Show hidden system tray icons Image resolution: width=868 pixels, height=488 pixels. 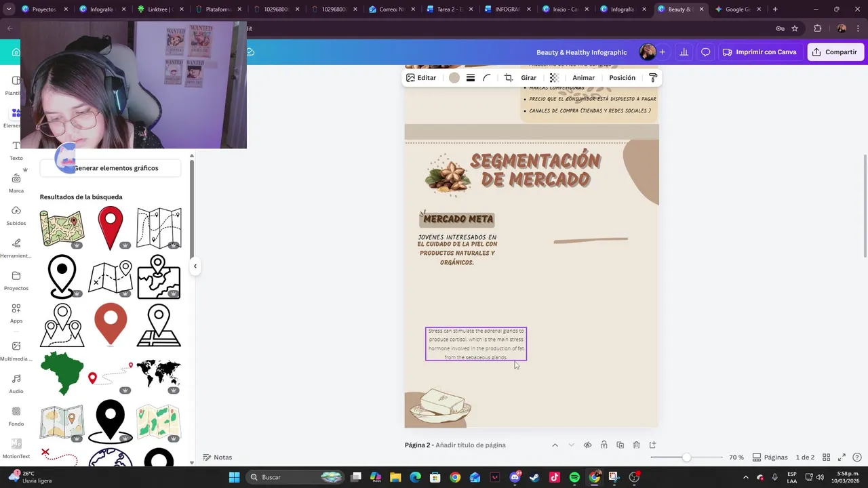point(746,477)
